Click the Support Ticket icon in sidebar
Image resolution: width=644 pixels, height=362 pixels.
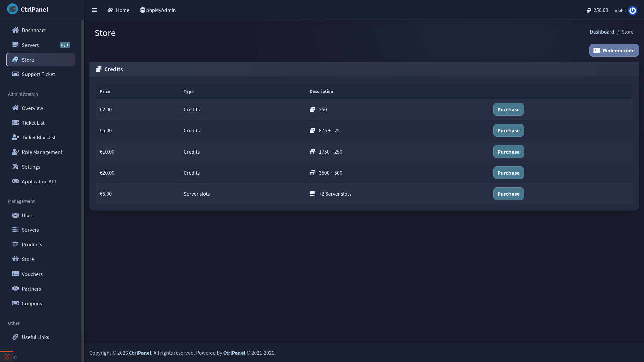click(15, 74)
